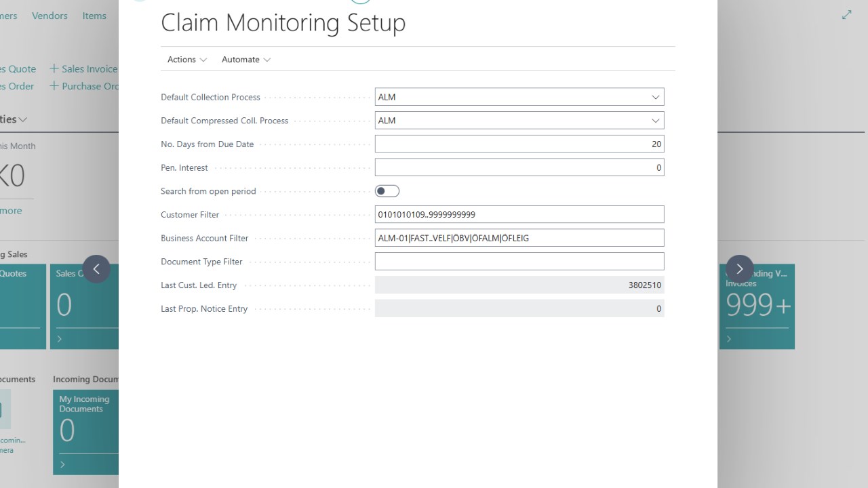The image size is (868, 488).
Task: Click the Customer Filter input field
Action: [519, 214]
